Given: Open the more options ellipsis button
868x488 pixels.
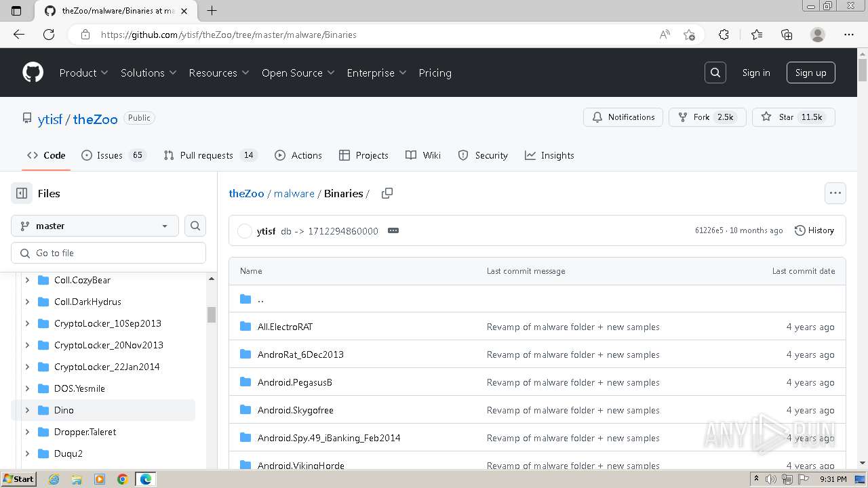Looking at the screenshot, I should pos(835,193).
